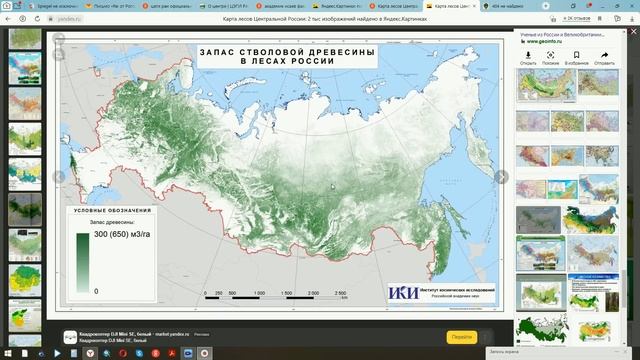Click the browser downloads icon at top right

[632, 19]
